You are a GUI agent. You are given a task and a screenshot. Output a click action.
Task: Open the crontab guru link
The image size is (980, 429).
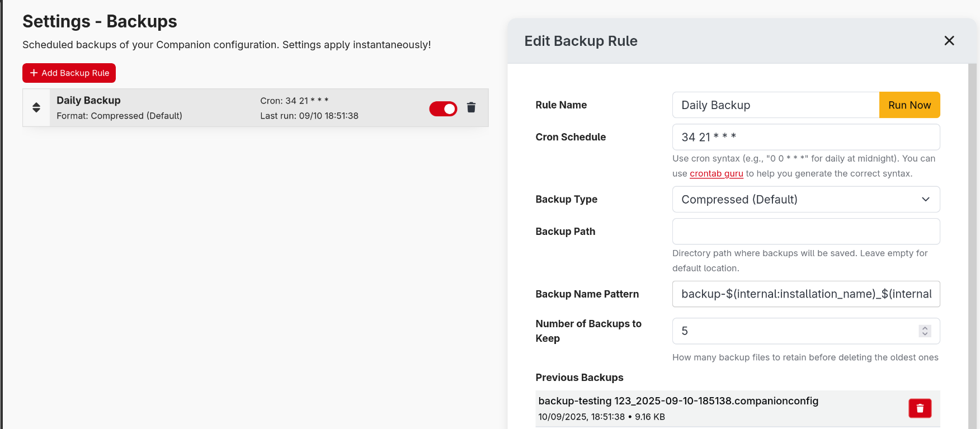(x=716, y=173)
